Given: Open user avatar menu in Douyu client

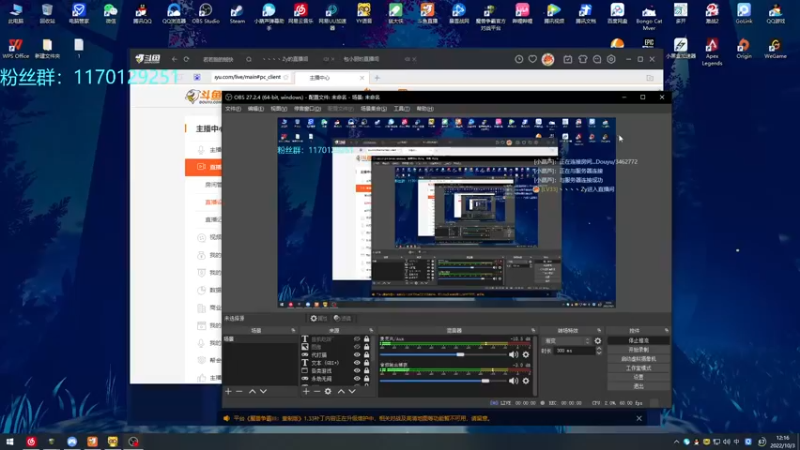Looking at the screenshot, I should pyautogui.click(x=548, y=59).
